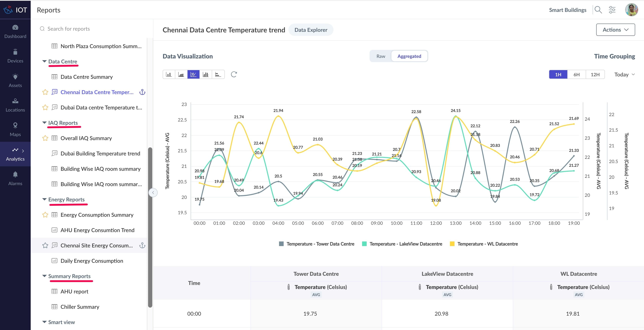644x330 pixels.
Task: Click anchor icon beside Chennai Data Centre report
Action: point(142,92)
